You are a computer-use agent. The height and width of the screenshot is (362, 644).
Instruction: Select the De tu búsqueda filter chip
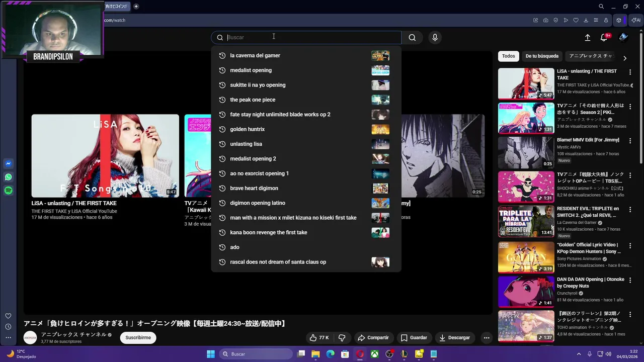click(x=542, y=56)
